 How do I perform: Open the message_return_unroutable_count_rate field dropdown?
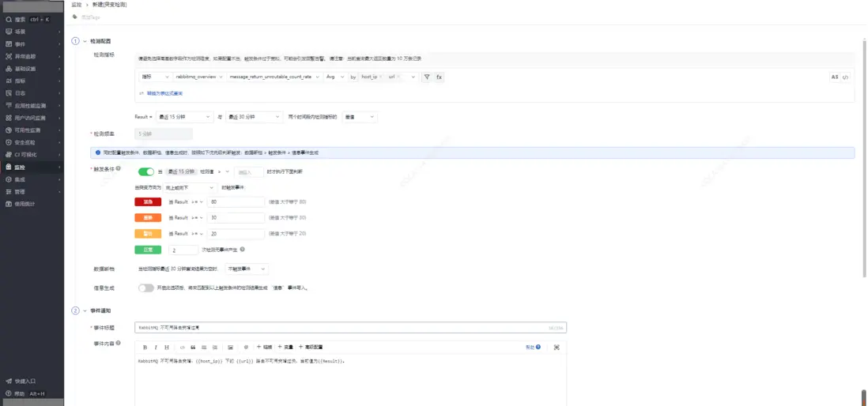tap(274, 77)
